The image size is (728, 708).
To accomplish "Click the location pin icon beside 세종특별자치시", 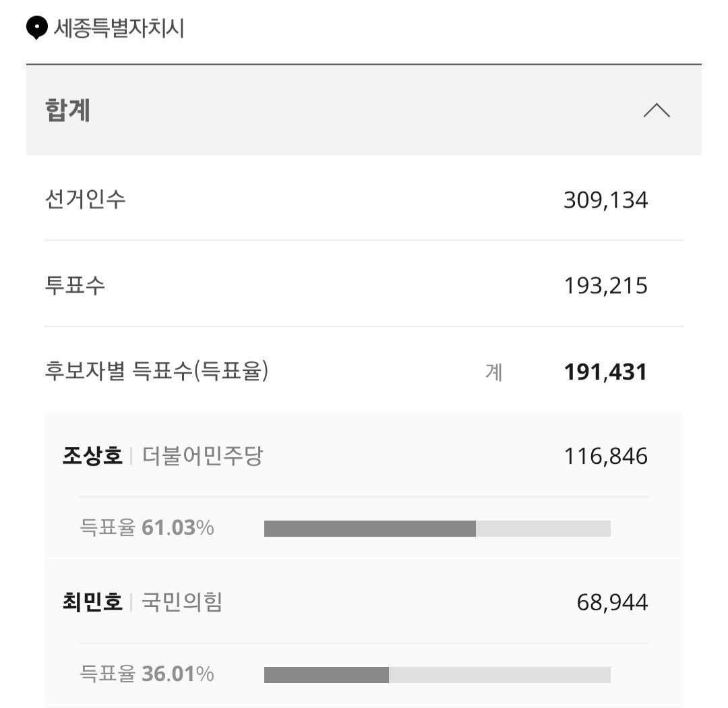I will tap(36, 28).
